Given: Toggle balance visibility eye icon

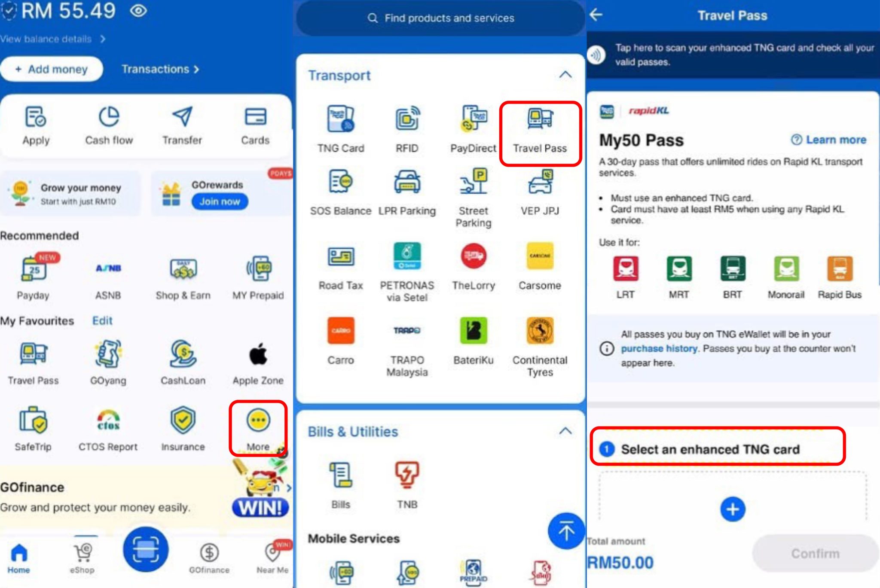Looking at the screenshot, I should coord(138,11).
